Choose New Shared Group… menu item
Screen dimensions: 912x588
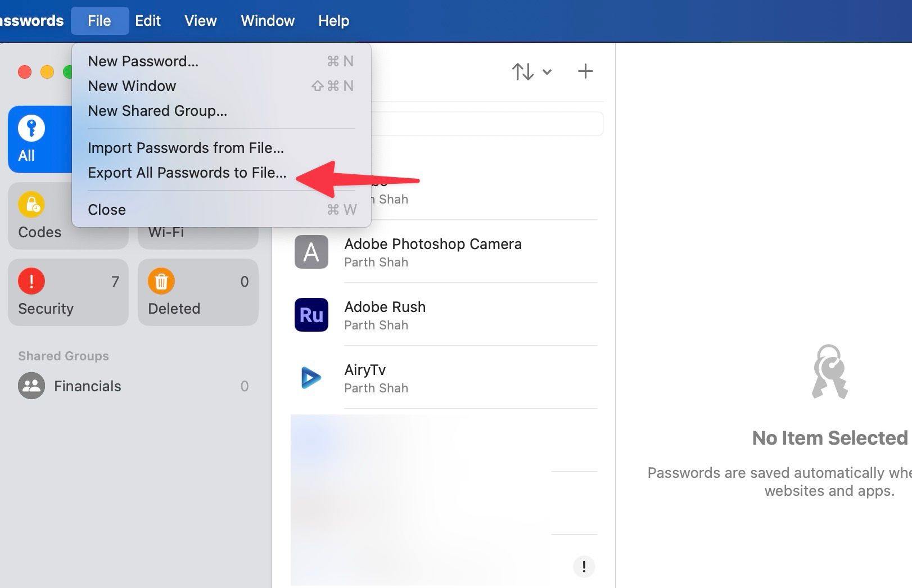pyautogui.click(x=222, y=111)
